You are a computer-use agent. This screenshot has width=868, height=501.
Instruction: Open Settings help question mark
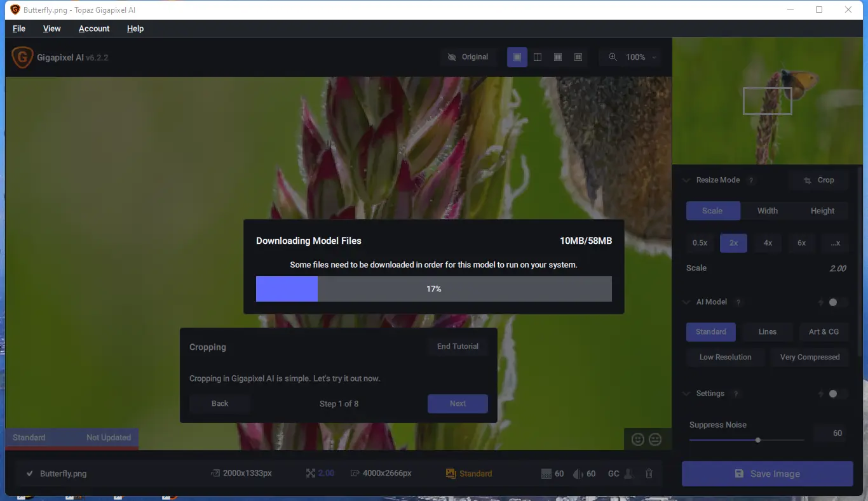pos(736,394)
